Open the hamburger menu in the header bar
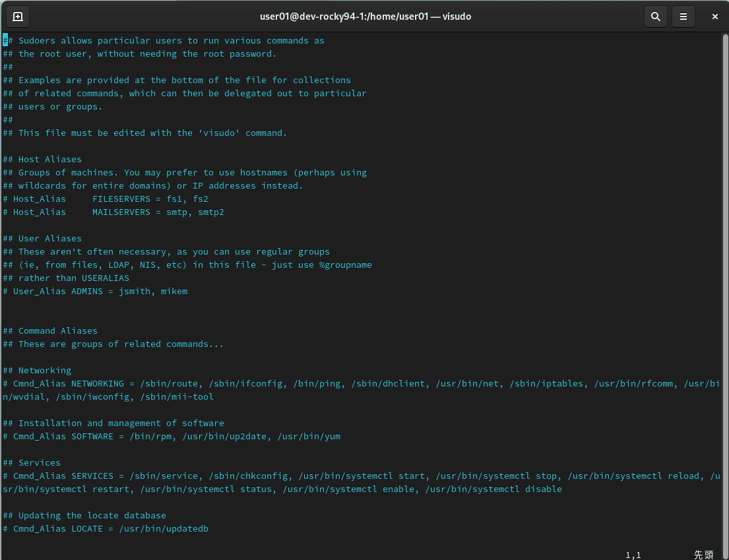The image size is (729, 560). pos(683,16)
